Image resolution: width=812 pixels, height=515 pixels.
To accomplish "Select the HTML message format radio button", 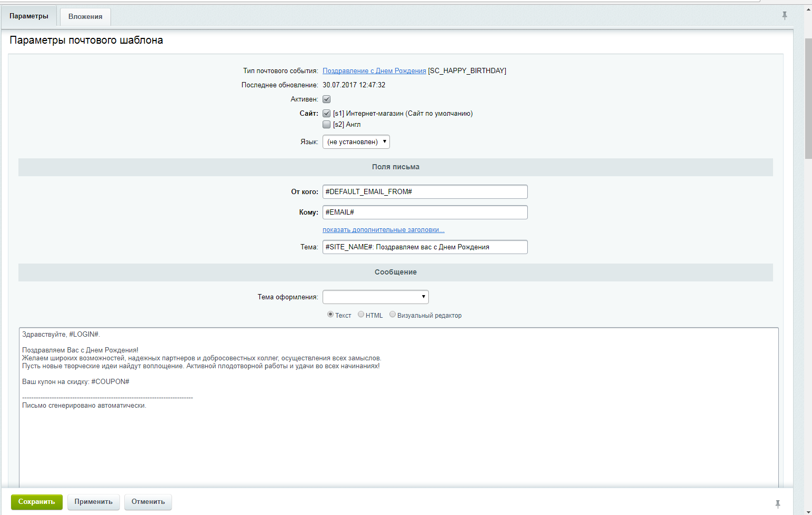I will (361, 315).
